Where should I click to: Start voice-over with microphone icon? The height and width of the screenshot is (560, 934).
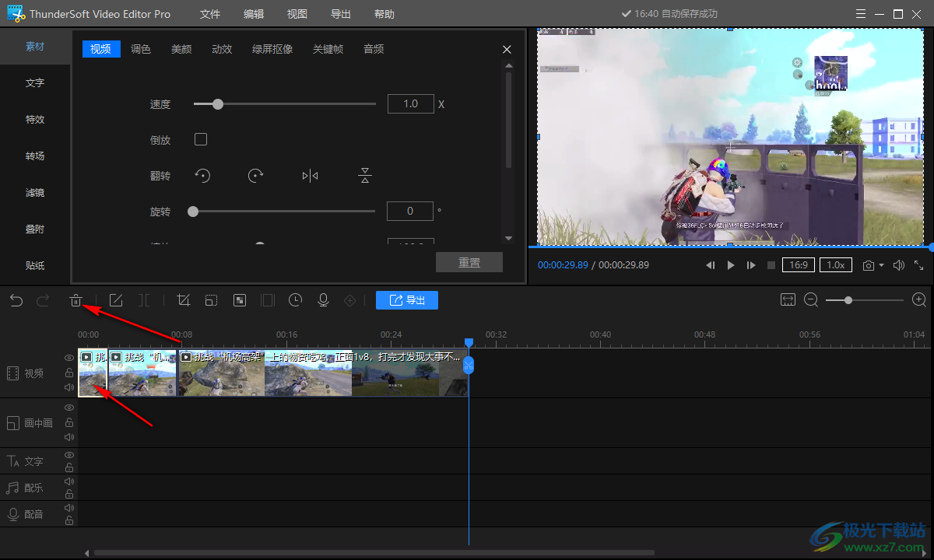click(323, 300)
